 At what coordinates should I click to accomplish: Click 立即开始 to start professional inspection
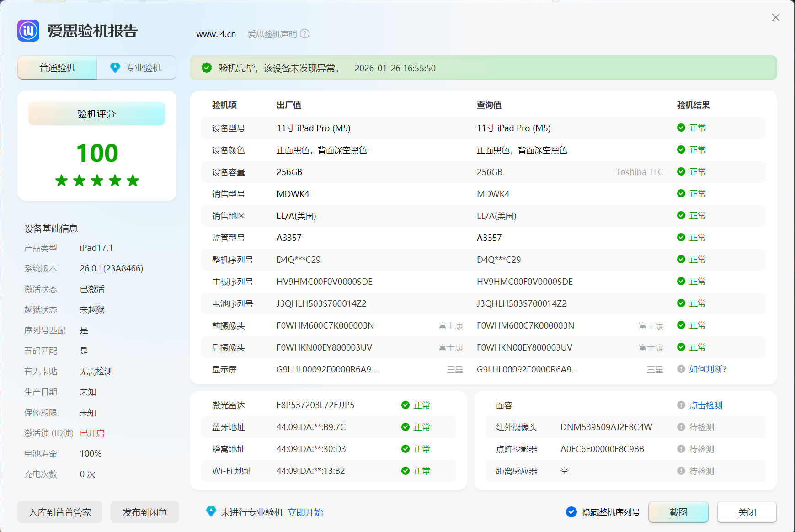(305, 512)
